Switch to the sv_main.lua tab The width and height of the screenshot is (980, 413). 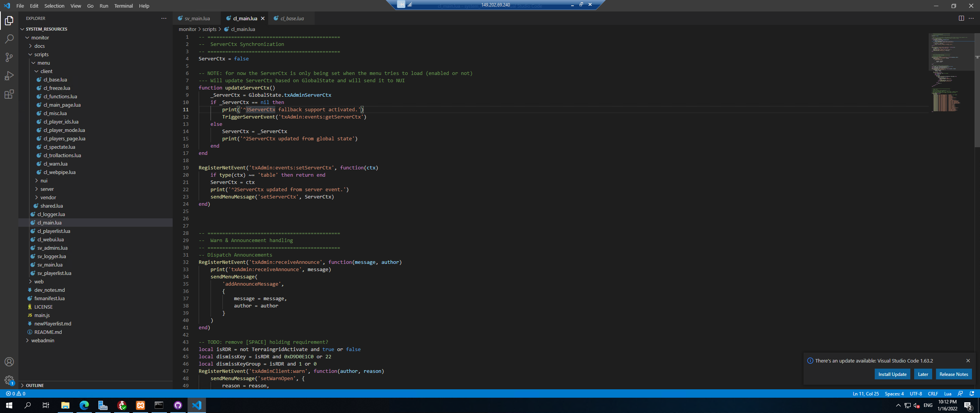pyautogui.click(x=197, y=18)
